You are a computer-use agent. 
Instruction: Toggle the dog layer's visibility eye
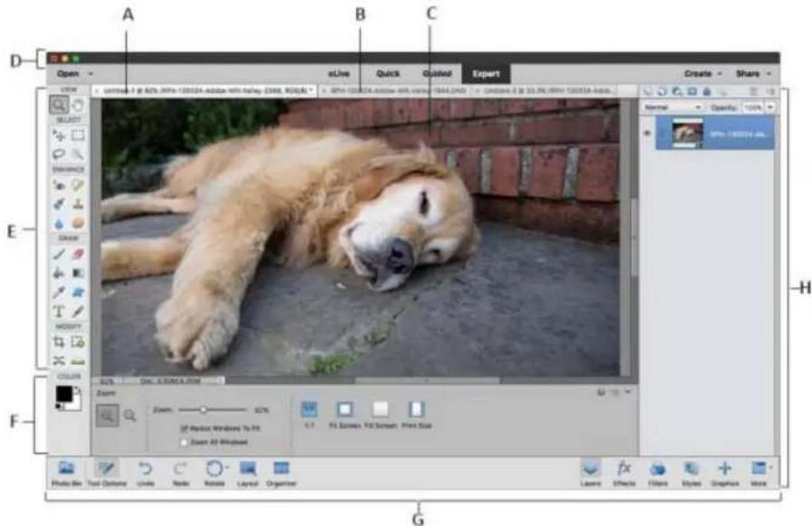[646, 135]
